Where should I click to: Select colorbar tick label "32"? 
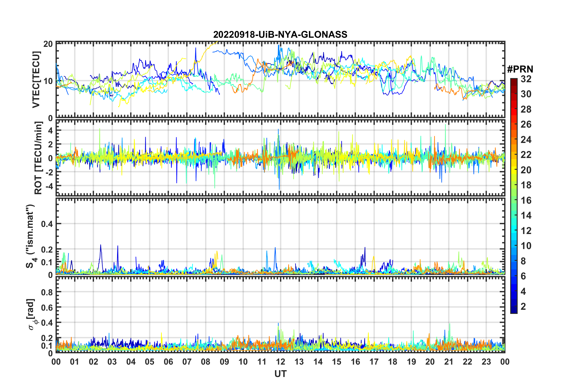tap(526, 79)
